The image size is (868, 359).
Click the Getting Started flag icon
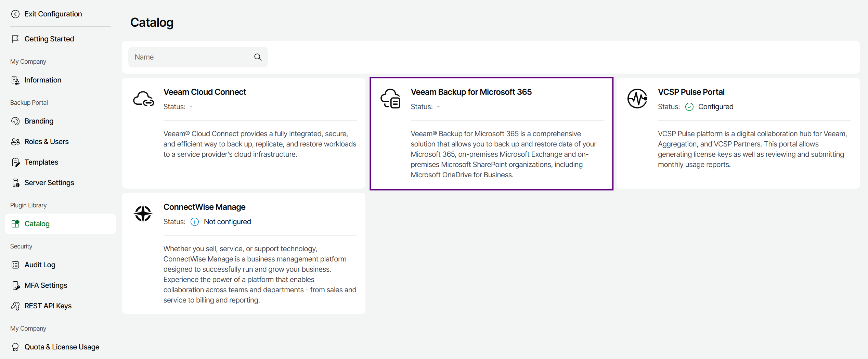15,39
